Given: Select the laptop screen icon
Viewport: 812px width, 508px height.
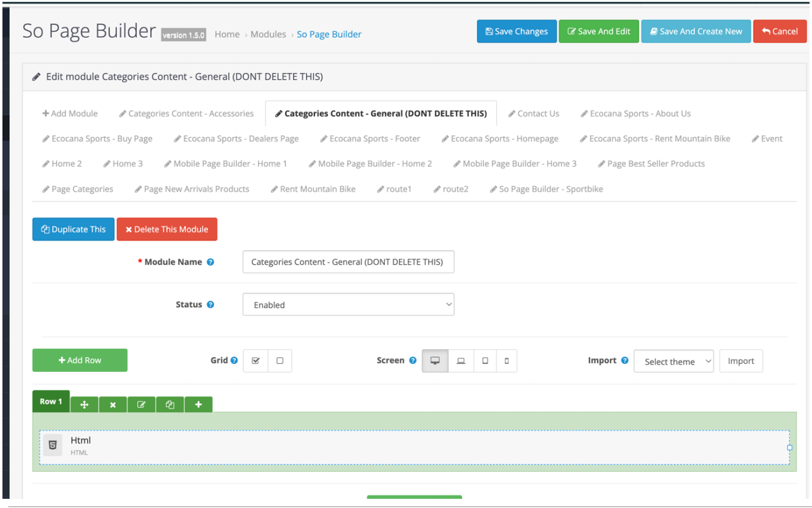Looking at the screenshot, I should [461, 361].
